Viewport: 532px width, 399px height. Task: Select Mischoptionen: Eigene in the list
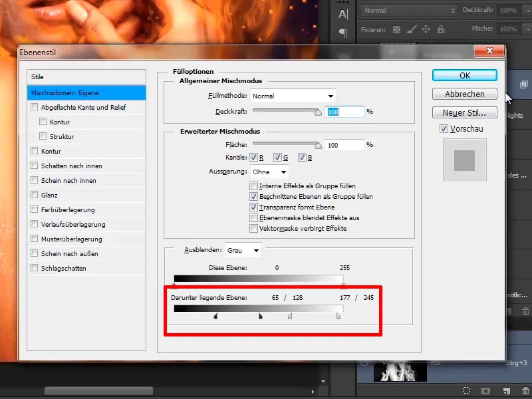(x=86, y=92)
